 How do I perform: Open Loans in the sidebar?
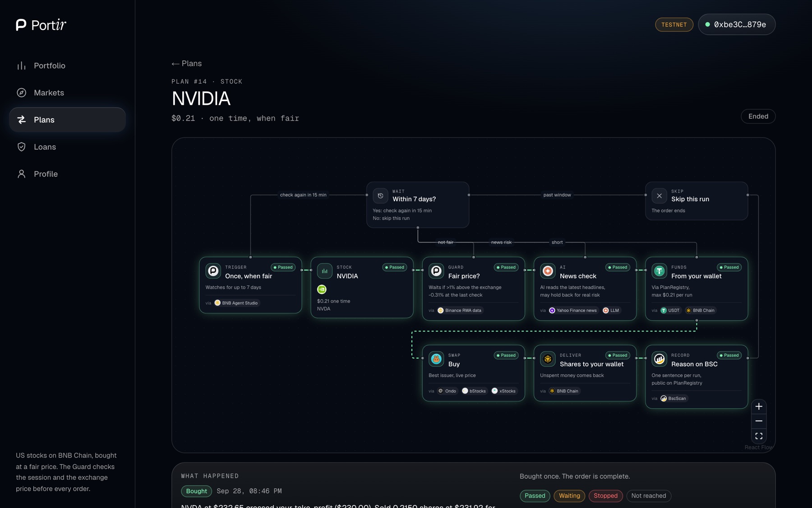click(x=67, y=147)
